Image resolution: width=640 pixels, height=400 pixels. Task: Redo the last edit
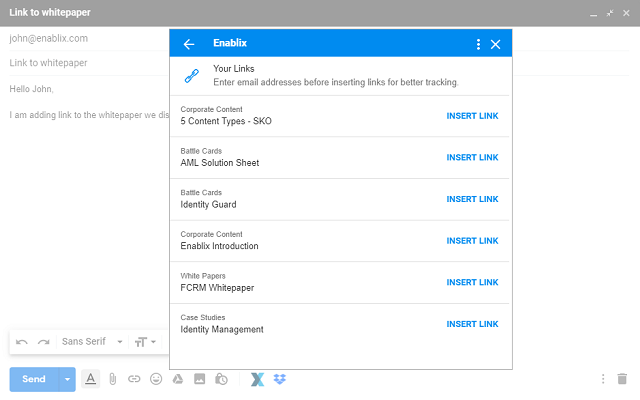click(44, 342)
